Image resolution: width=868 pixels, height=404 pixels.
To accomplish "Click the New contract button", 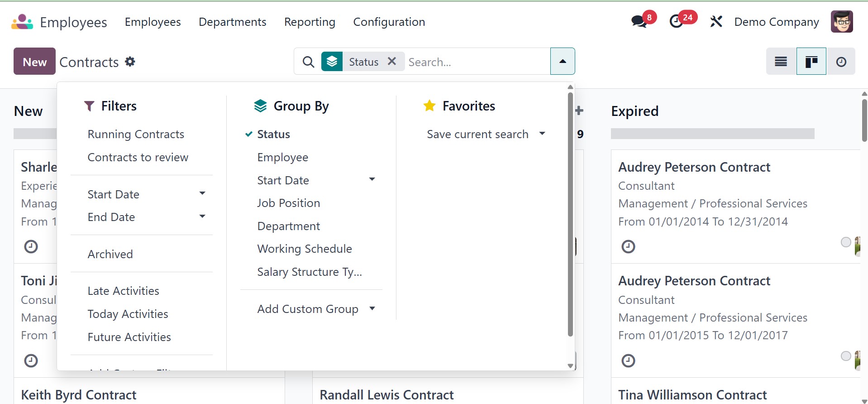I will point(34,62).
